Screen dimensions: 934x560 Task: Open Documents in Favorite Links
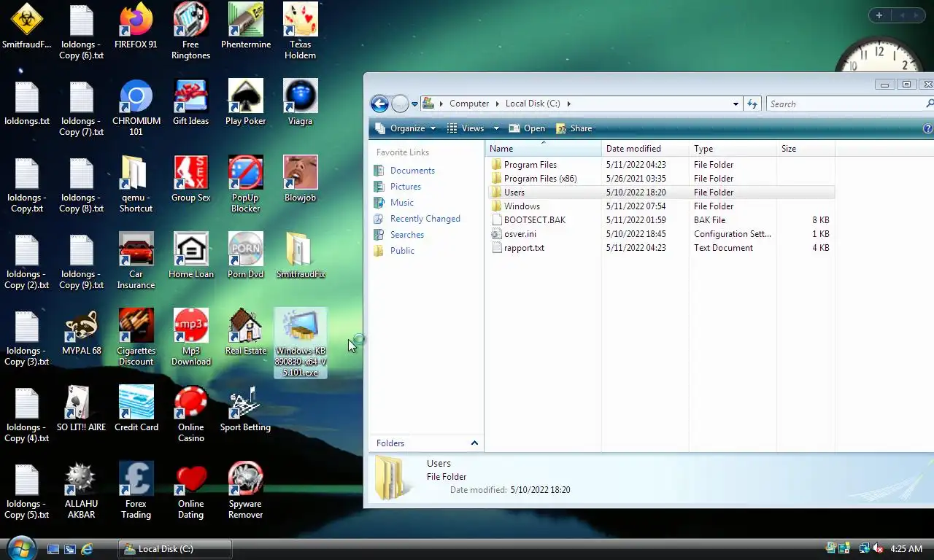[x=412, y=171]
